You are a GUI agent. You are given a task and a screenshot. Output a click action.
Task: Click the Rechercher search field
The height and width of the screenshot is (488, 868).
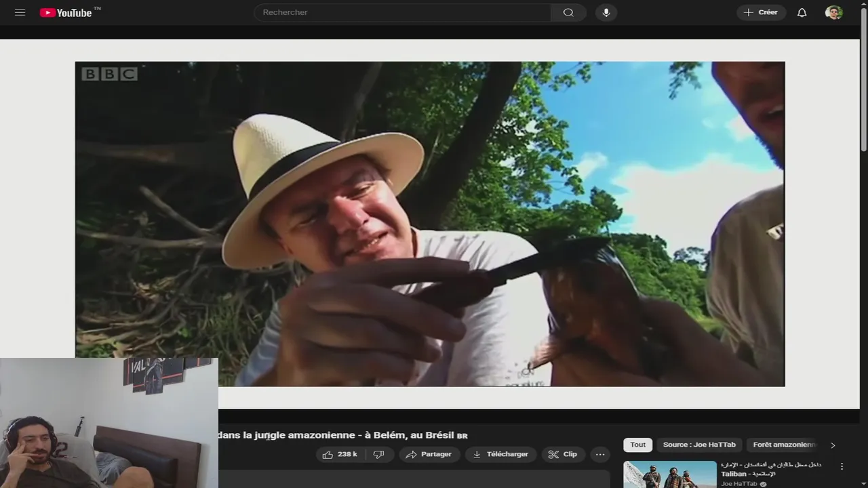tap(402, 12)
